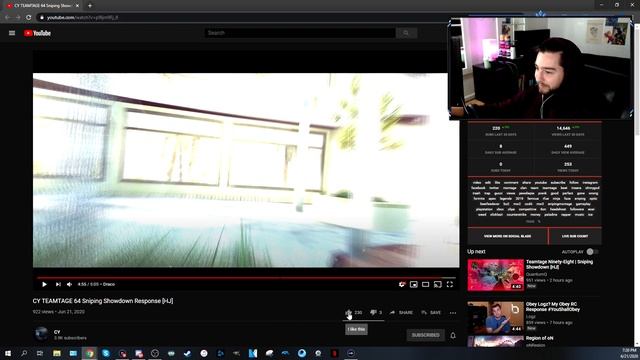The width and height of the screenshot is (640, 360).
Task: Open Task View on the taskbar
Action: point(40,353)
